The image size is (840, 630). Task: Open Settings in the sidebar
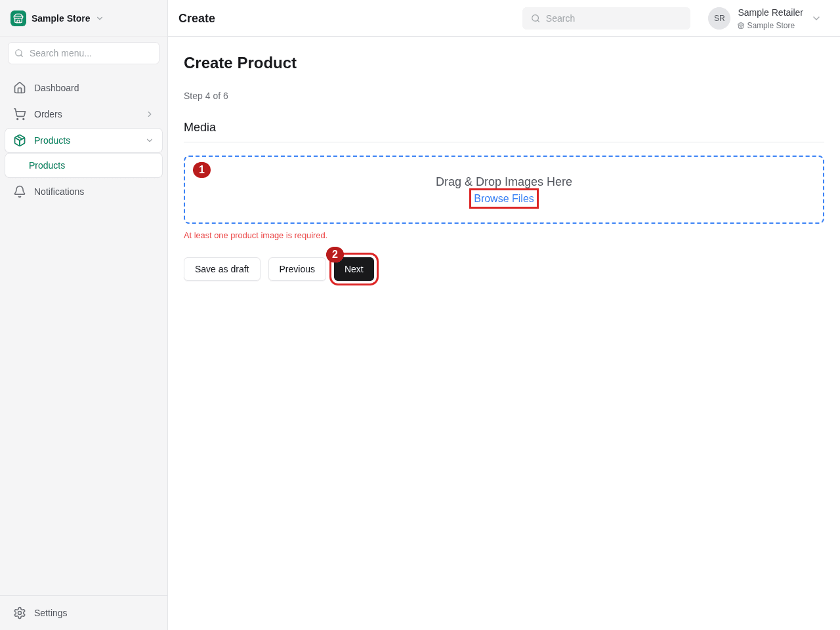[x=84, y=613]
